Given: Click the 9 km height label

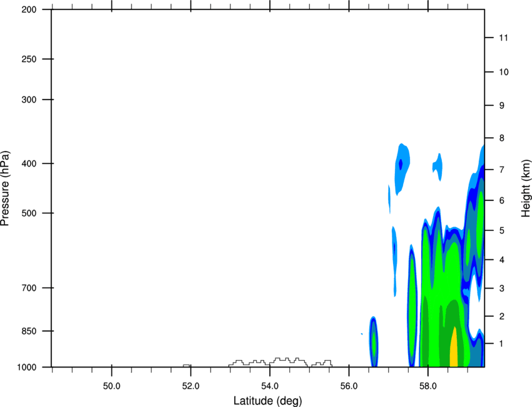Looking at the screenshot, I should 502,106.
